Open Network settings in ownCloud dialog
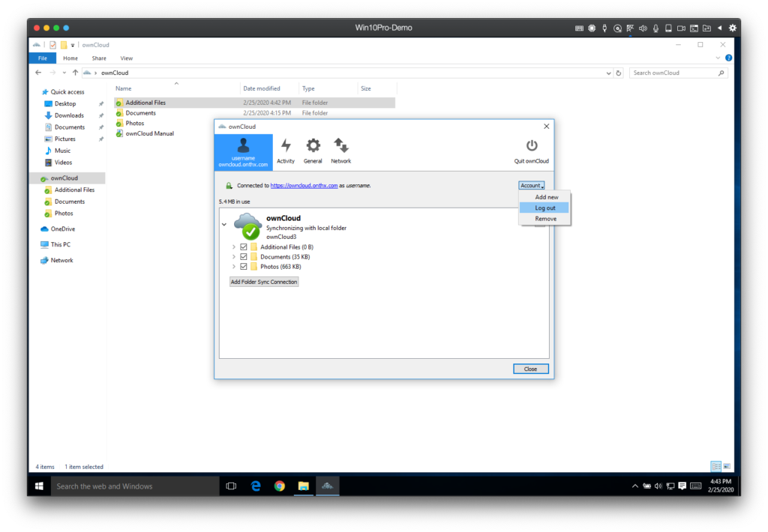The image size is (768, 532). click(x=341, y=151)
